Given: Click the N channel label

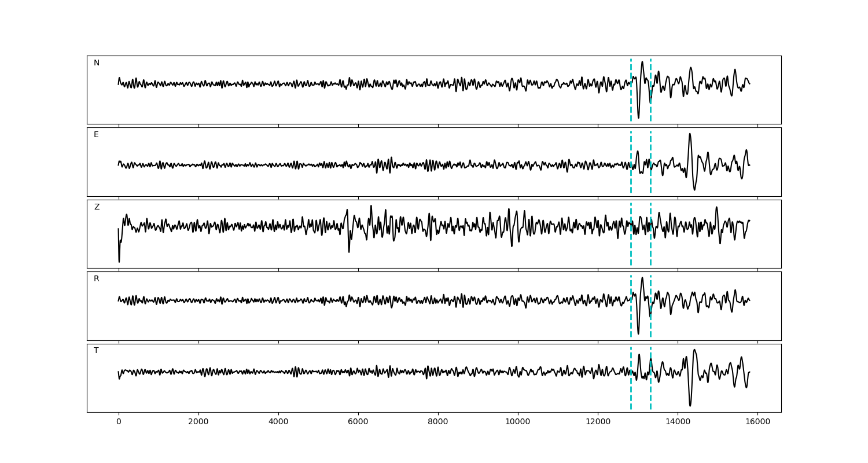Looking at the screenshot, I should point(97,63).
